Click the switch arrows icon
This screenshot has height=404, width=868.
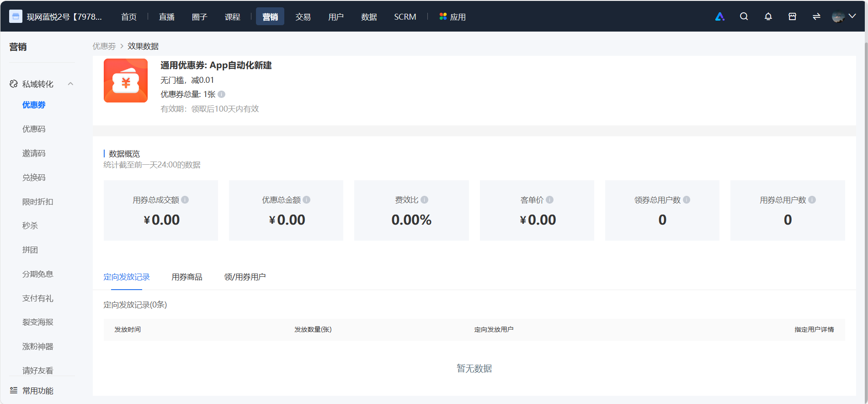[816, 16]
